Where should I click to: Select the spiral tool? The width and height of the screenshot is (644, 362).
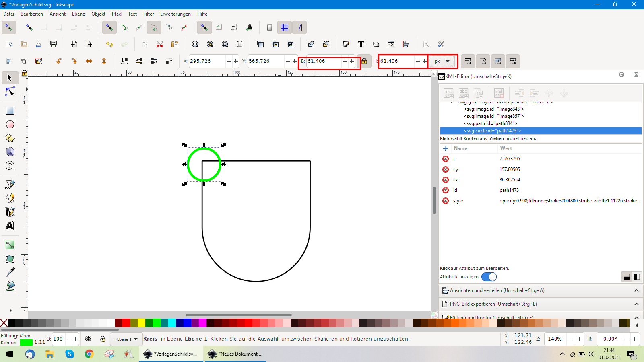point(10,166)
